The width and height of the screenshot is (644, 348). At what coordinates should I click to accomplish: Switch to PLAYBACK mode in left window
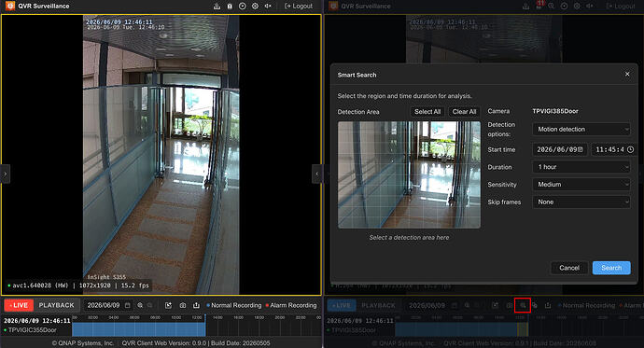(x=57, y=305)
